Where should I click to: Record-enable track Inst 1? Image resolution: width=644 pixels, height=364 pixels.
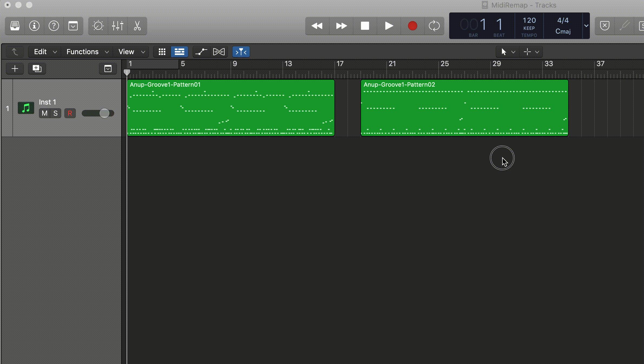70,113
